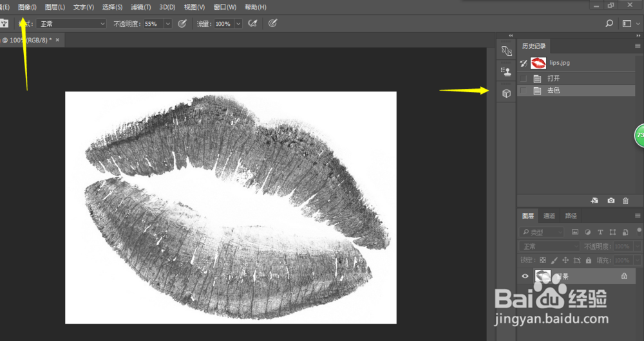The width and height of the screenshot is (644, 341).
Task: Set history brush source for lips.jpg snapshot
Action: [x=524, y=63]
